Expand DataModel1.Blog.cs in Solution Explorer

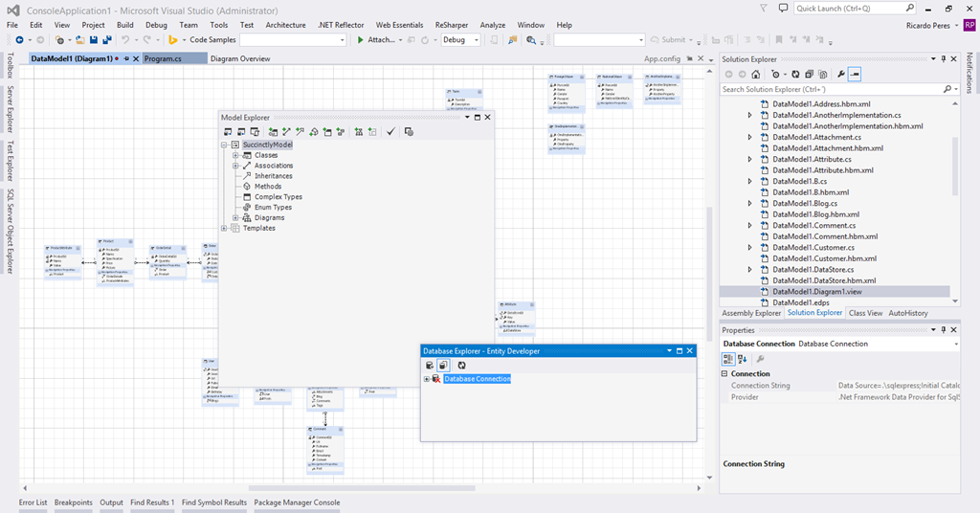(750, 203)
